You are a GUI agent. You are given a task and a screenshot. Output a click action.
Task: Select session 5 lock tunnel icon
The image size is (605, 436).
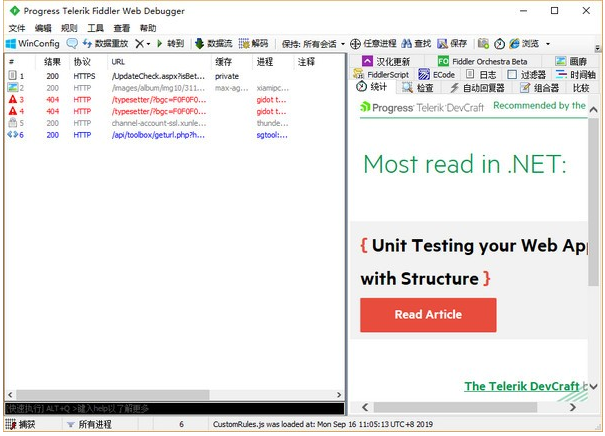(x=12, y=123)
